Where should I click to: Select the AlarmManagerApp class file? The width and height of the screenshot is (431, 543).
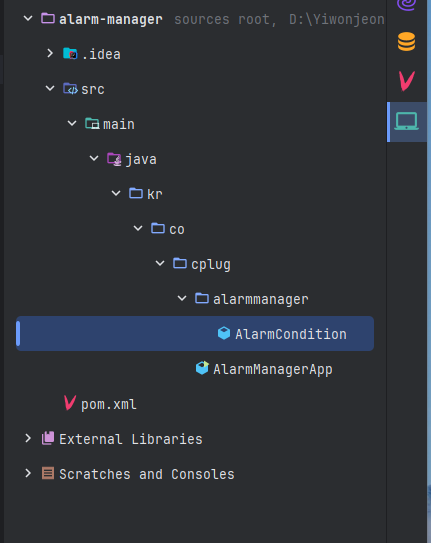pos(273,370)
